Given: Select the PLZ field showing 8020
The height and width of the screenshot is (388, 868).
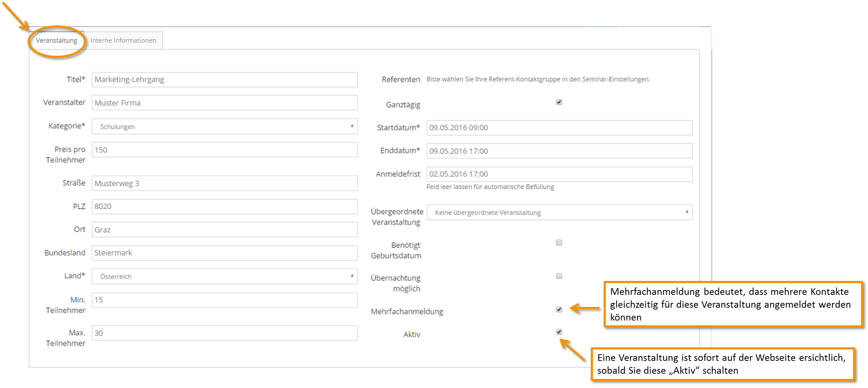Looking at the screenshot, I should coord(224,206).
